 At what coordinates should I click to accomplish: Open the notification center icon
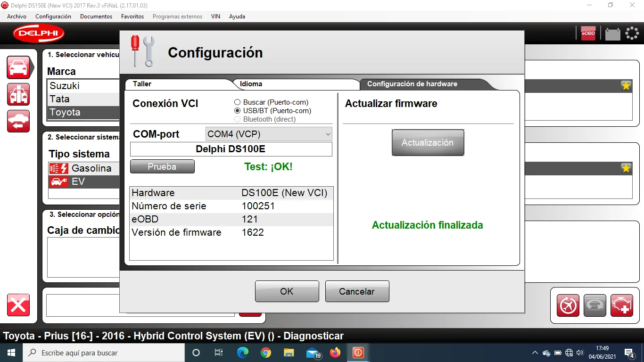click(629, 353)
